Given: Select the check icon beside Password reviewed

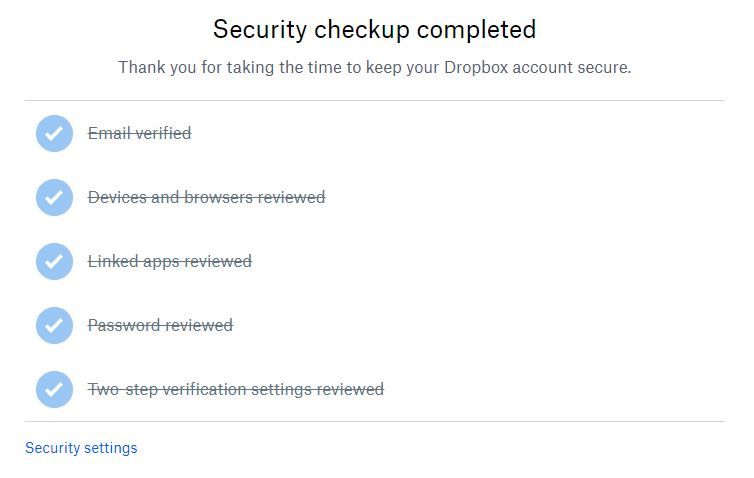Looking at the screenshot, I should (54, 325).
